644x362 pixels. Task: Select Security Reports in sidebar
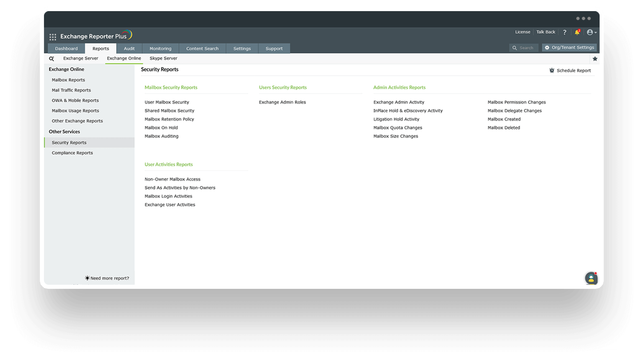point(89,143)
